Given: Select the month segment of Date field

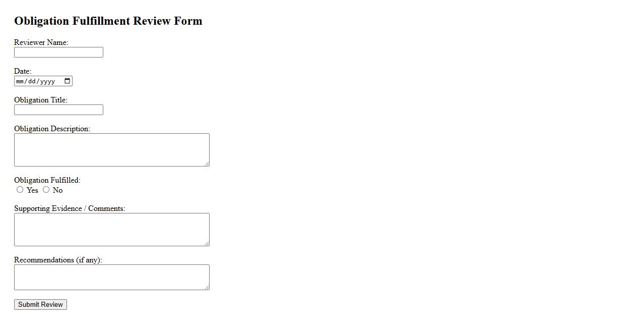Looking at the screenshot, I should pyautogui.click(x=20, y=81).
